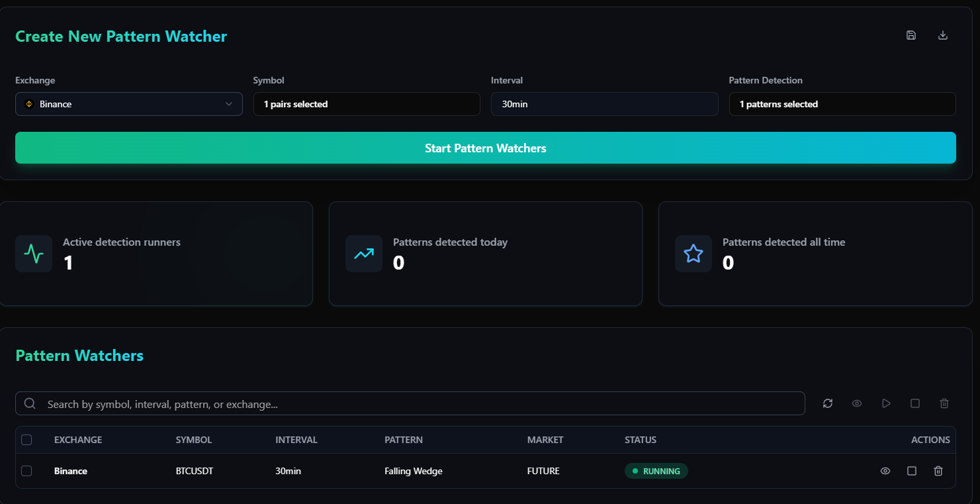Open the Symbol pairs selection dropdown
980x504 pixels.
[x=367, y=104]
